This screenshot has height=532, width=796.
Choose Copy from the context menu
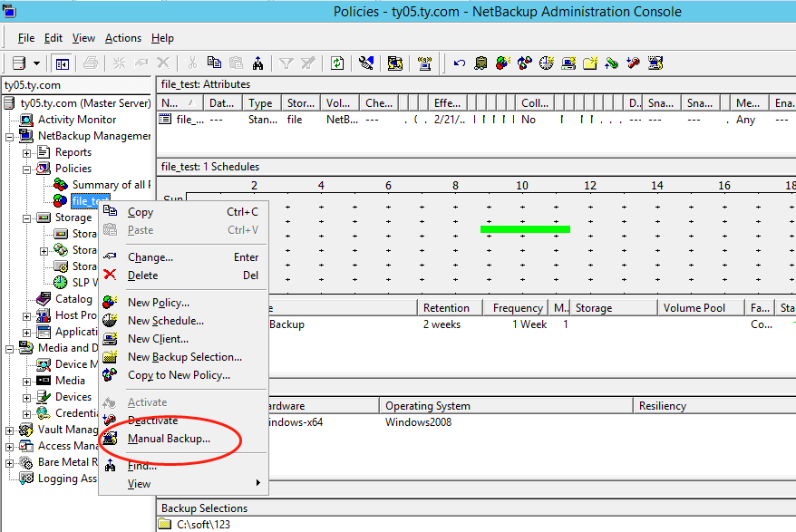(184, 212)
